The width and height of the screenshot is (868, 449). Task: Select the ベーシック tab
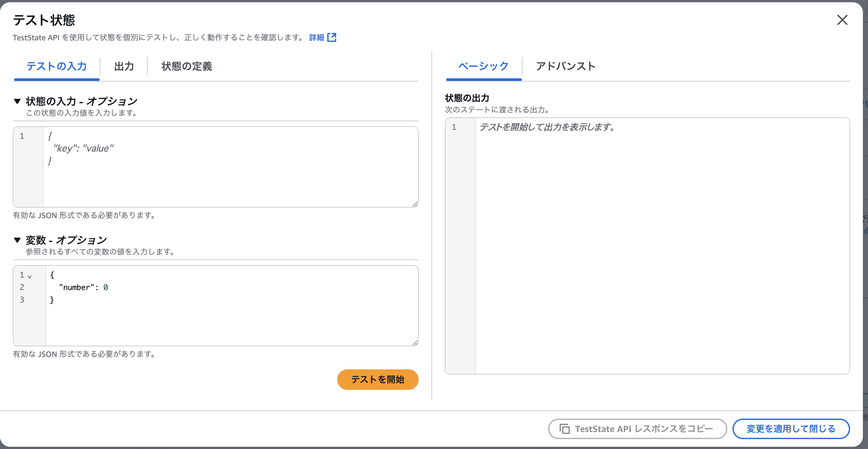click(483, 67)
